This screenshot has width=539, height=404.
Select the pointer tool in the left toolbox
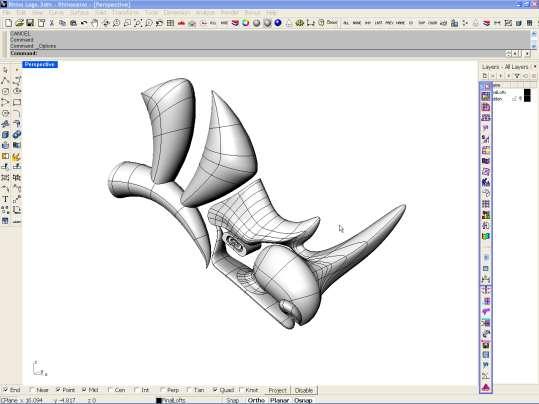tap(5, 70)
